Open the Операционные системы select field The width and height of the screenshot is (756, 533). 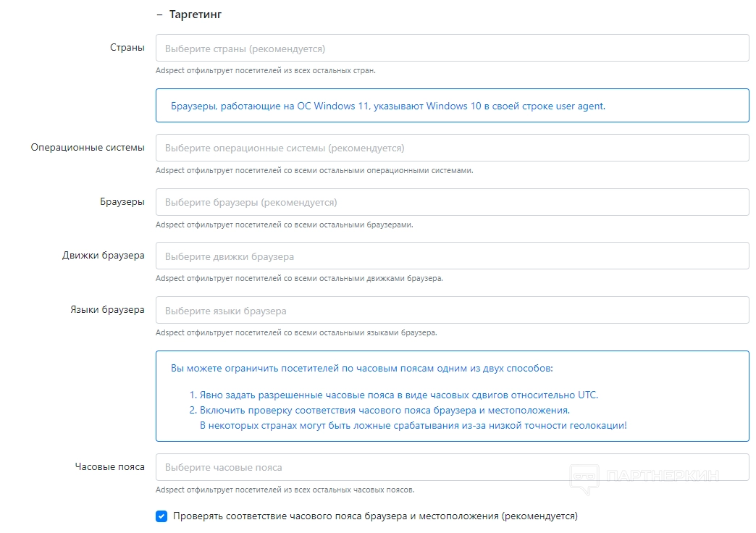pyautogui.click(x=452, y=148)
